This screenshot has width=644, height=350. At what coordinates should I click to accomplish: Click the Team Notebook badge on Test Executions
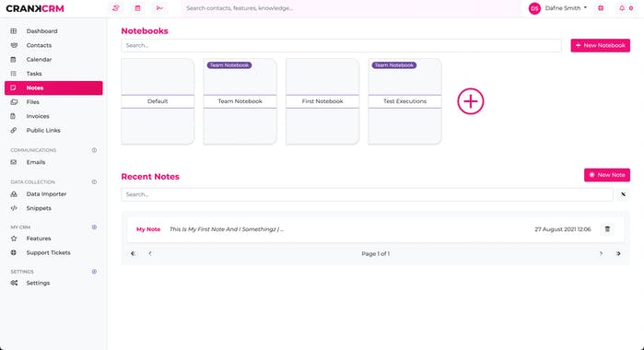tap(394, 65)
